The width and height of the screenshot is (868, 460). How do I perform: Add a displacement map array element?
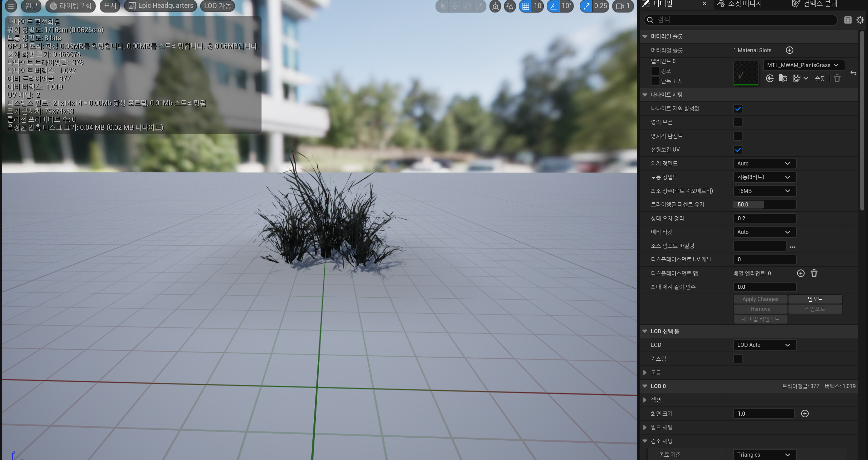801,273
